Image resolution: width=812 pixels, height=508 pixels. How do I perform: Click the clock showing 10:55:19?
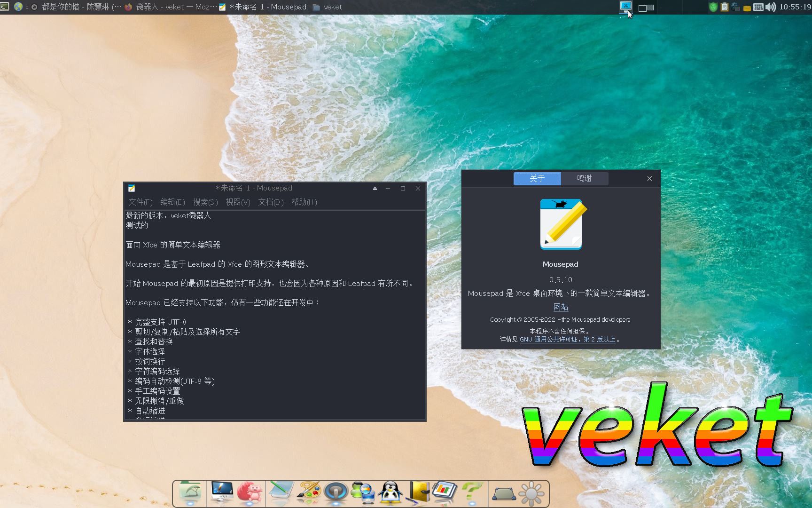tap(795, 7)
